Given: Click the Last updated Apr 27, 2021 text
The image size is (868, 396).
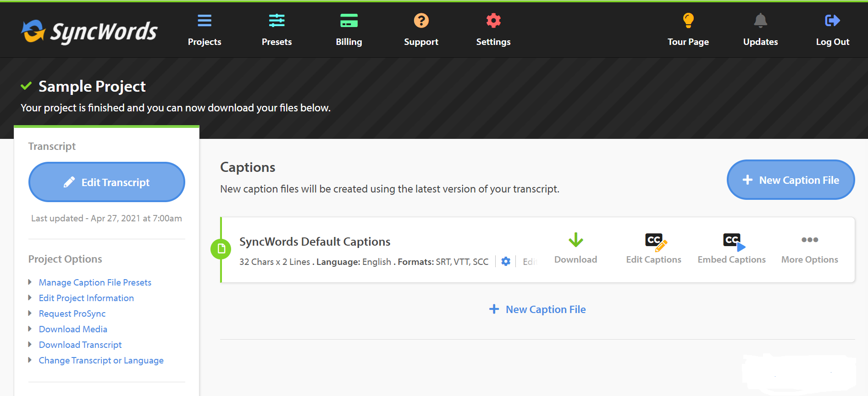Looking at the screenshot, I should [x=106, y=218].
